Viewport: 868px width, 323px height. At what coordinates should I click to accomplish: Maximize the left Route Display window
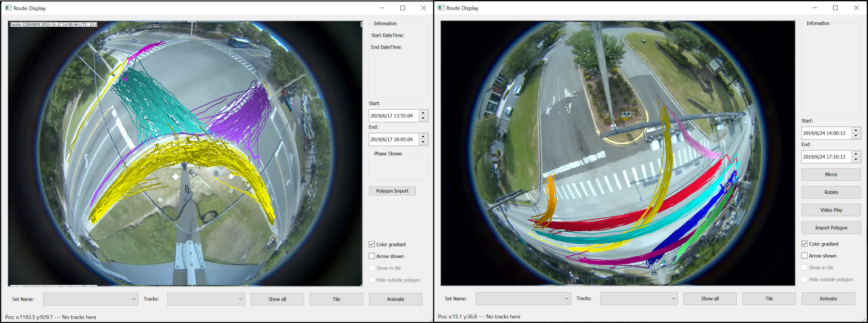tap(403, 8)
